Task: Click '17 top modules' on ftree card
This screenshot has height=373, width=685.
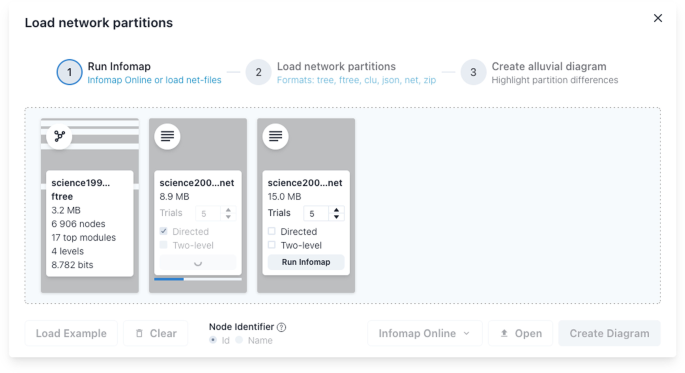Action: (83, 237)
